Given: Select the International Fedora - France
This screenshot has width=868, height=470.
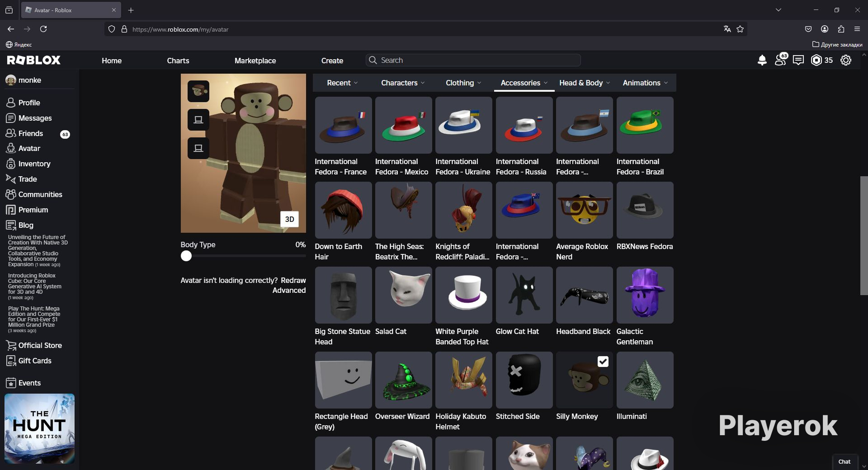Looking at the screenshot, I should (343, 125).
